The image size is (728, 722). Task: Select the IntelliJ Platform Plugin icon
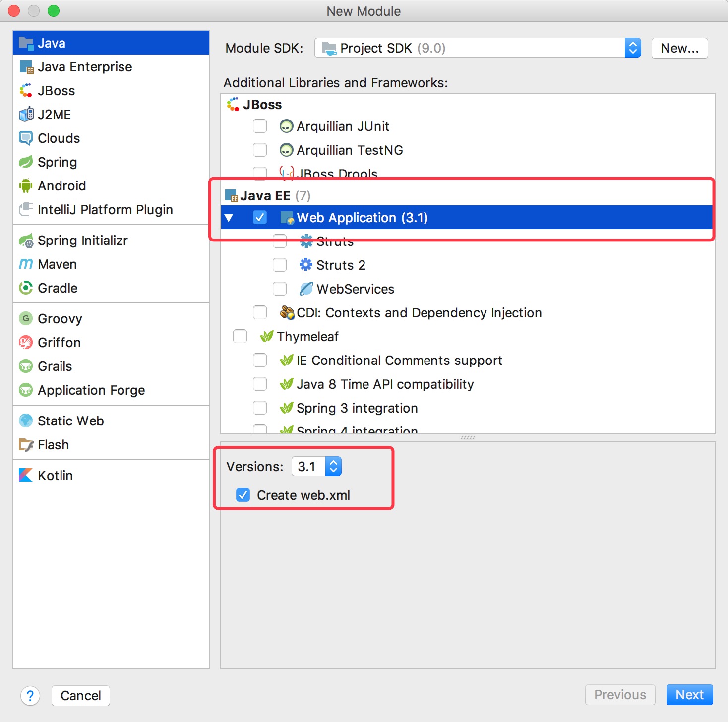[26, 209]
